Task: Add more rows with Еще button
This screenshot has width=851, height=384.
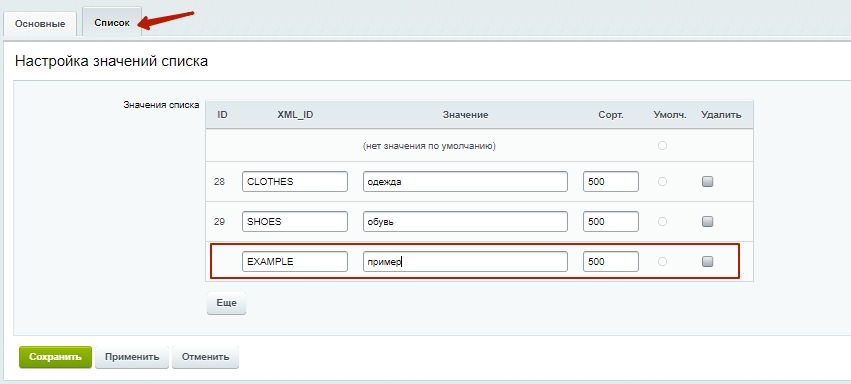Action: click(226, 303)
